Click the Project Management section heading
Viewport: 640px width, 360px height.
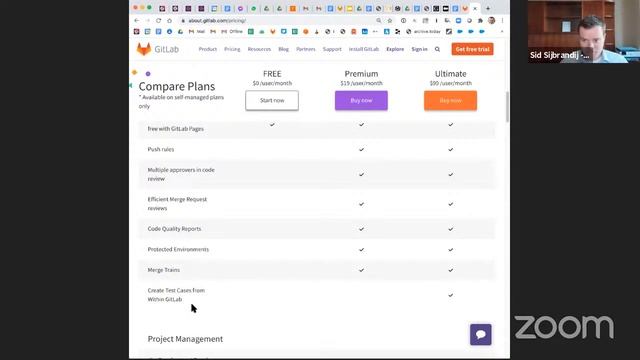pyautogui.click(x=185, y=339)
